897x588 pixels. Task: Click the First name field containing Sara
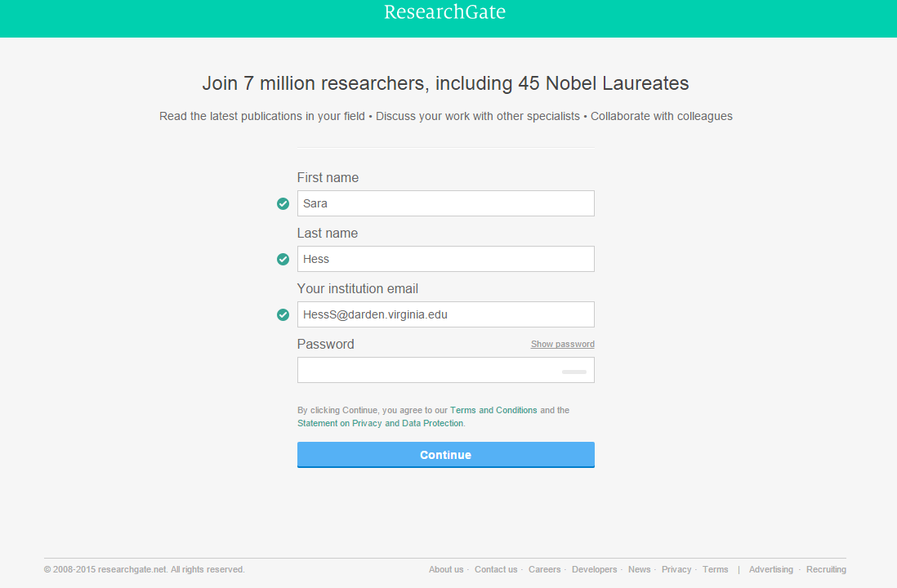click(445, 203)
